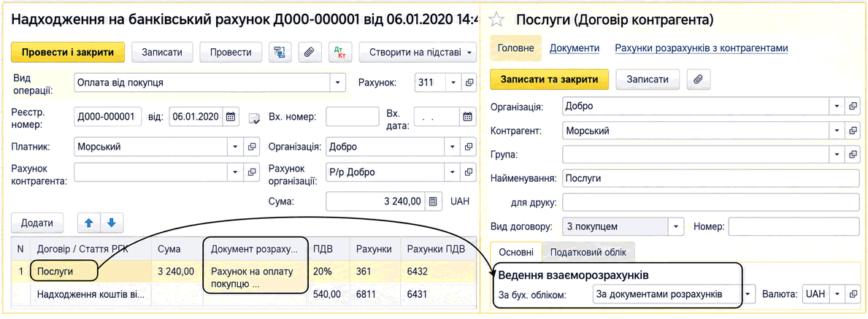
Task: Click Записати та закрити button
Action: pyautogui.click(x=550, y=79)
